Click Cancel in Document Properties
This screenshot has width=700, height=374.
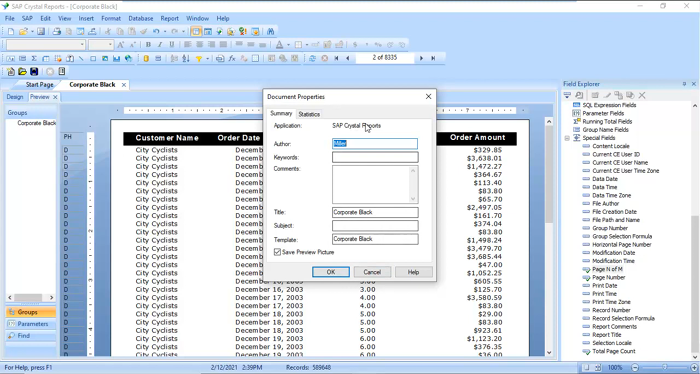coord(372,272)
